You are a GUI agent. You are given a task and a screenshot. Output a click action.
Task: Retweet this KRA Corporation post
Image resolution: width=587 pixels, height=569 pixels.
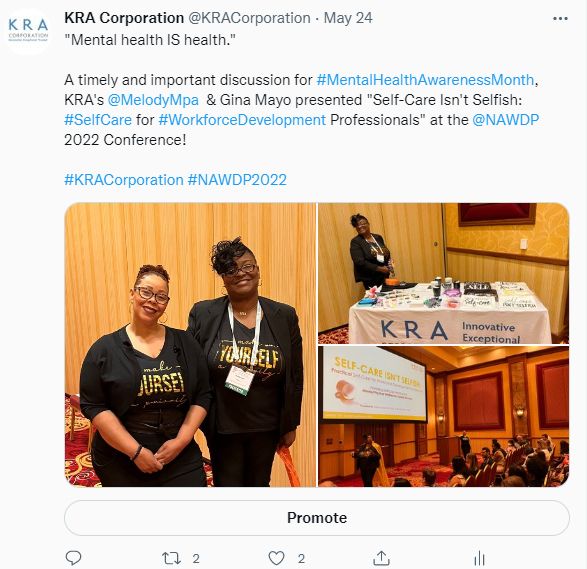coord(171,559)
